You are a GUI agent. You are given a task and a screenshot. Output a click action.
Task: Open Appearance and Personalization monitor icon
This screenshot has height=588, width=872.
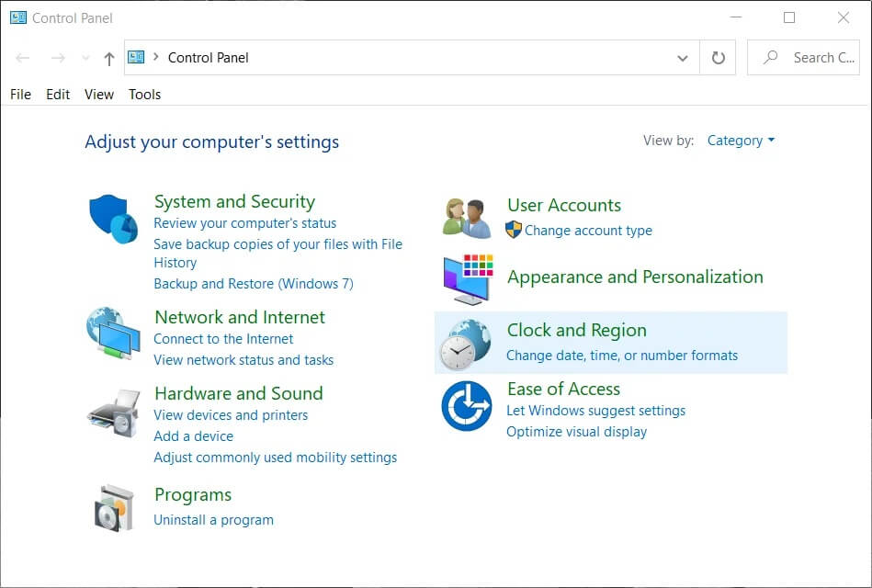466,279
